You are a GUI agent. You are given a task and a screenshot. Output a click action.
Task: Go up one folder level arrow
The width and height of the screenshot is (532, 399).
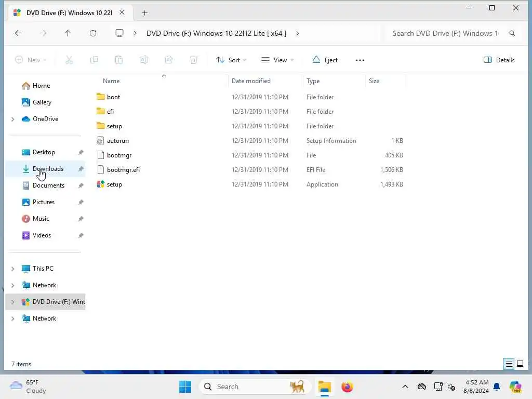[x=68, y=33]
